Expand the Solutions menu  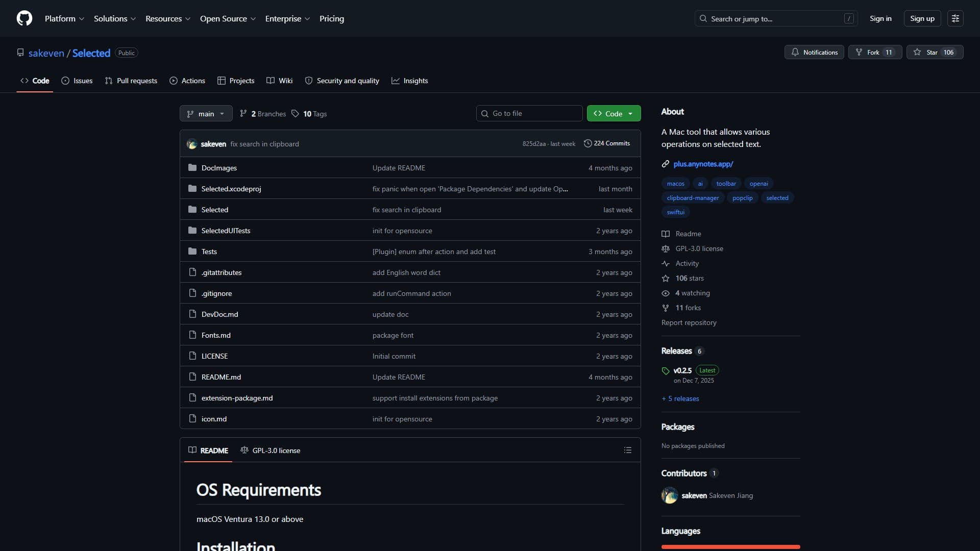115,18
